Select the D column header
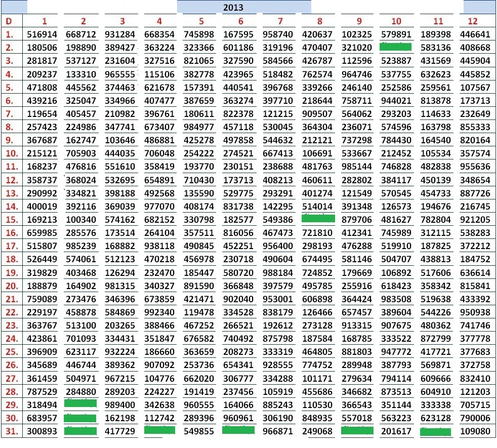Screen dimensions: 497x448 point(9,21)
